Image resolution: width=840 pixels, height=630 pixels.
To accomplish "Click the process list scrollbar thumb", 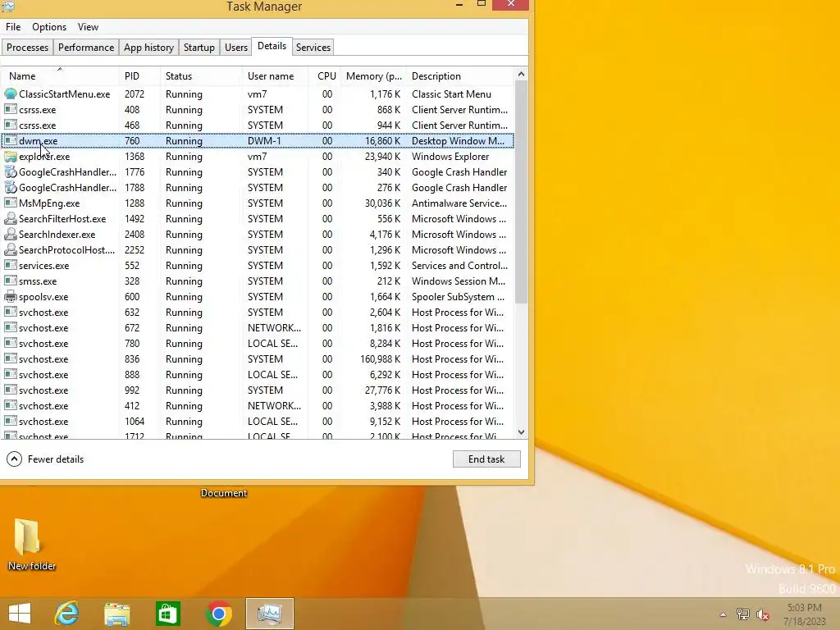I will click(x=521, y=192).
